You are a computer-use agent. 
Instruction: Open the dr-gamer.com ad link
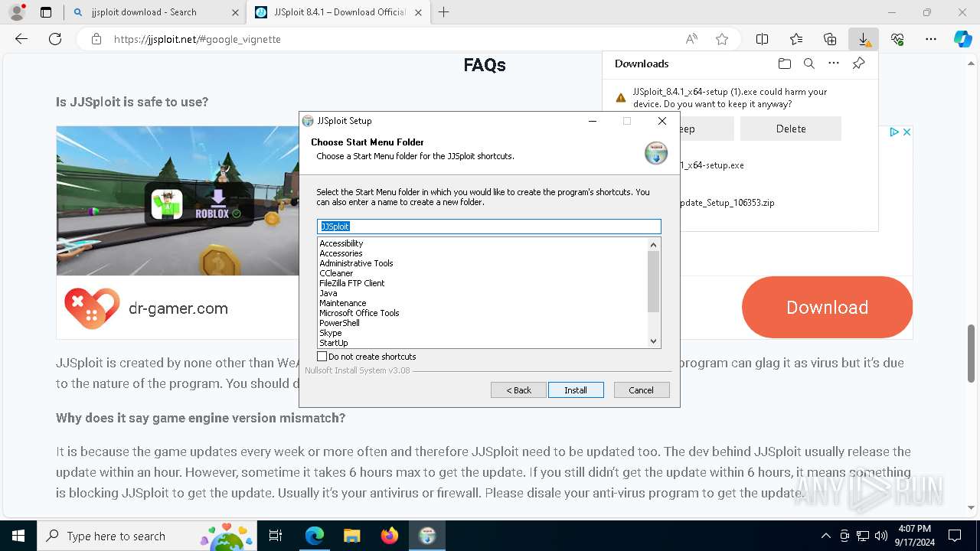pyautogui.click(x=178, y=308)
